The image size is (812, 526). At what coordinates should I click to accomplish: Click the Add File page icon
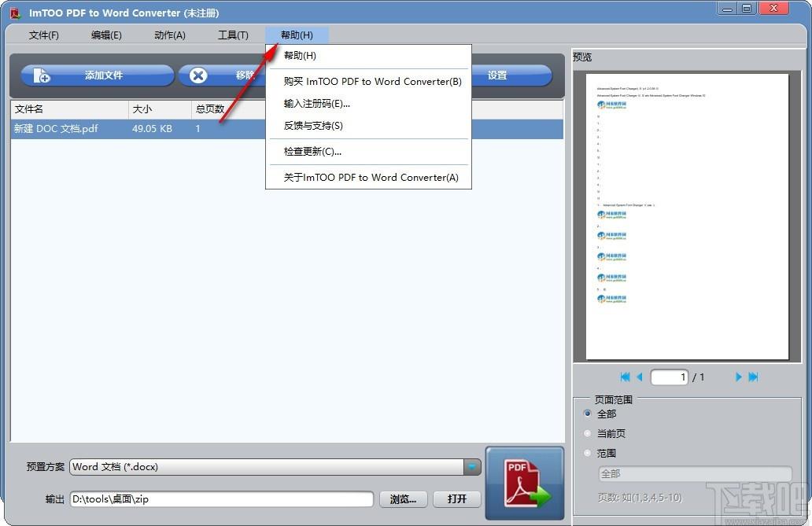42,75
